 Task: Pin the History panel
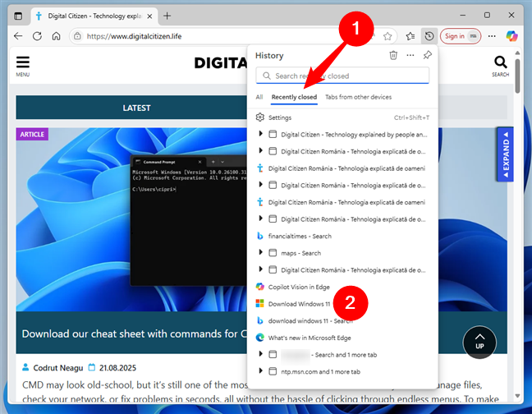tap(428, 55)
